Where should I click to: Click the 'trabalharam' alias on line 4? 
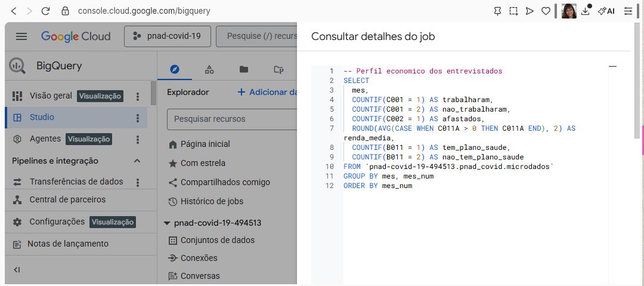pos(467,100)
